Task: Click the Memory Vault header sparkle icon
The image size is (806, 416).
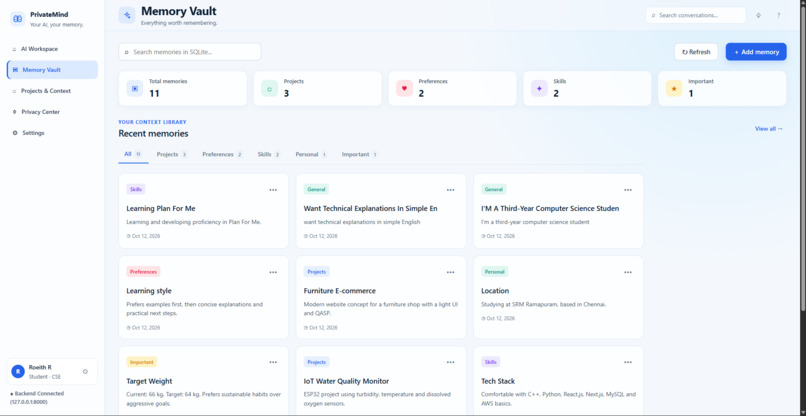Action: 127,15
